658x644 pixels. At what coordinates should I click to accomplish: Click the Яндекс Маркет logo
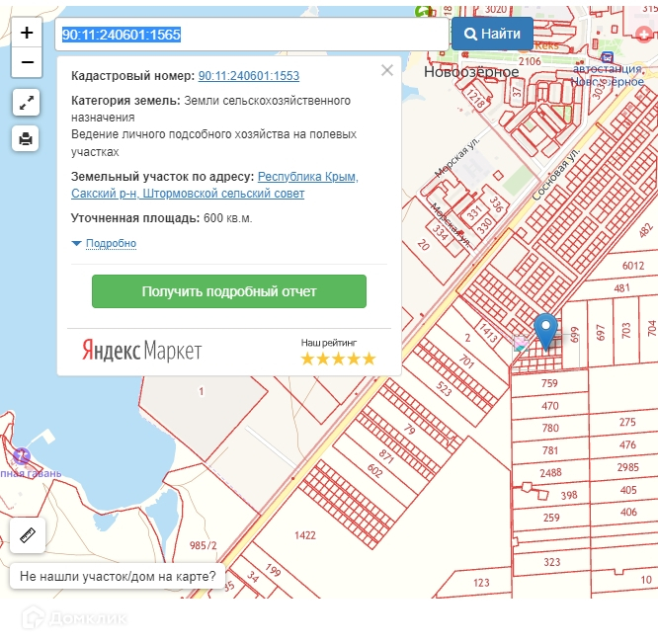tap(141, 351)
